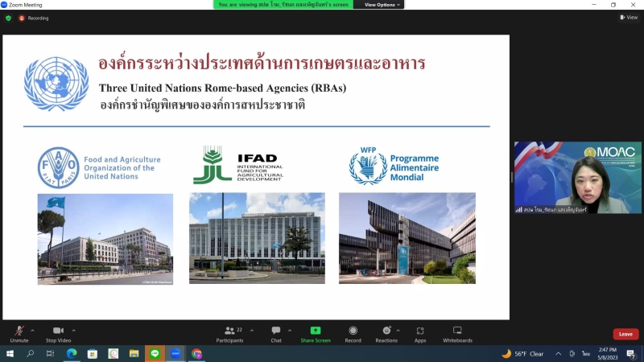Image resolution: width=644 pixels, height=362 pixels.
Task: Open the Participants panel
Action: (230, 334)
